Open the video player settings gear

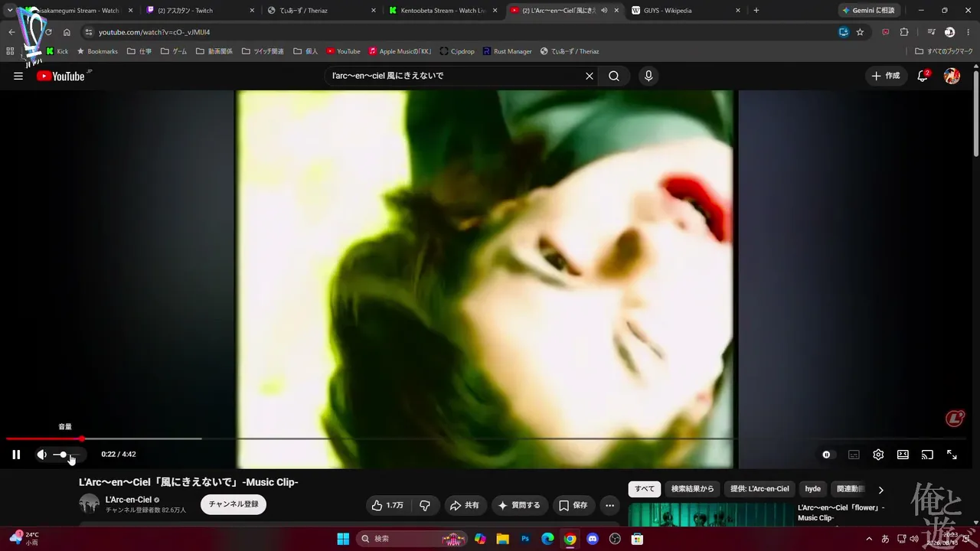point(878,455)
